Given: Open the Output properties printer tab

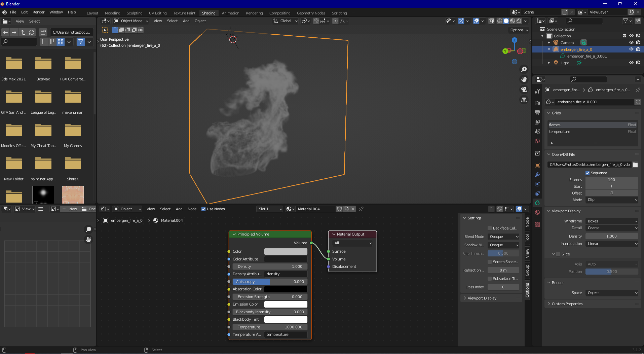Looking at the screenshot, I should click(537, 112).
